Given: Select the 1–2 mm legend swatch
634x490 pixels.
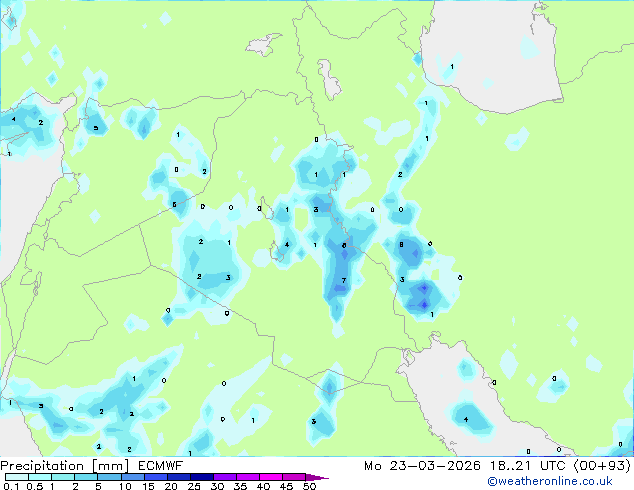Looking at the screenshot, I should coord(63,477).
